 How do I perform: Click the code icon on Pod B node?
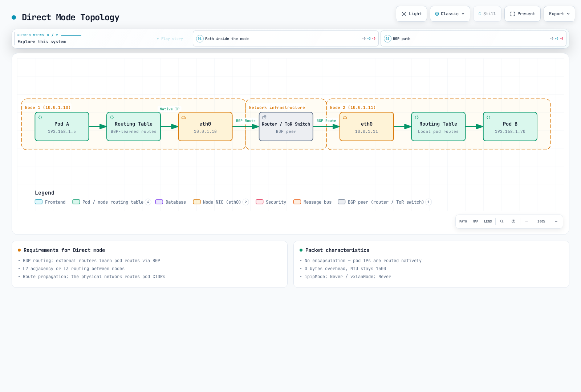[x=488, y=117]
